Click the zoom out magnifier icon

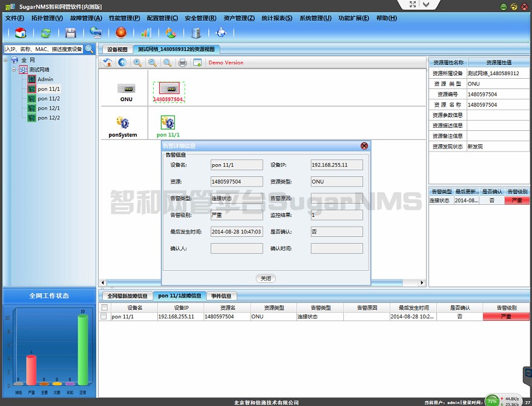coord(153,62)
